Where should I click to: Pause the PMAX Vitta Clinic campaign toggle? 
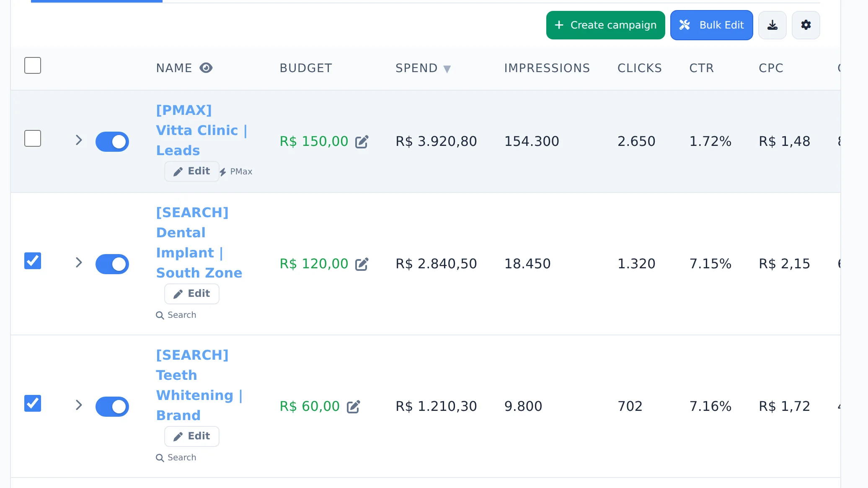pyautogui.click(x=112, y=142)
